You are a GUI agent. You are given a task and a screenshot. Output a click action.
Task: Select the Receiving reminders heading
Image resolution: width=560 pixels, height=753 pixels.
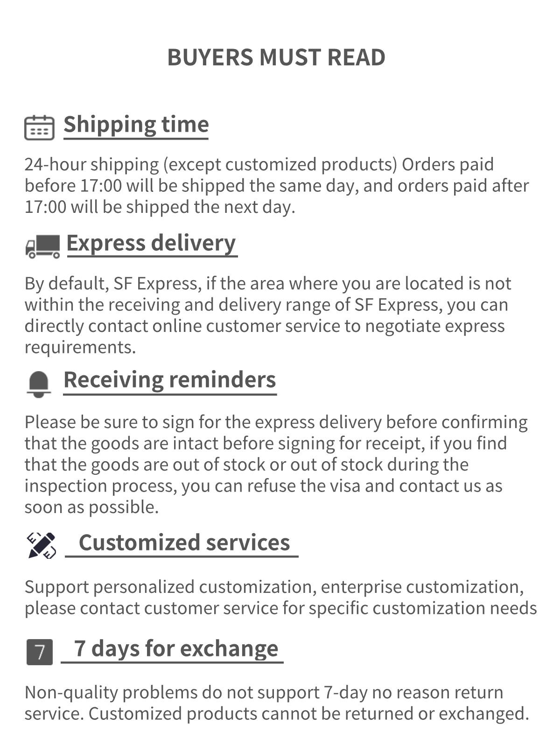point(169,380)
